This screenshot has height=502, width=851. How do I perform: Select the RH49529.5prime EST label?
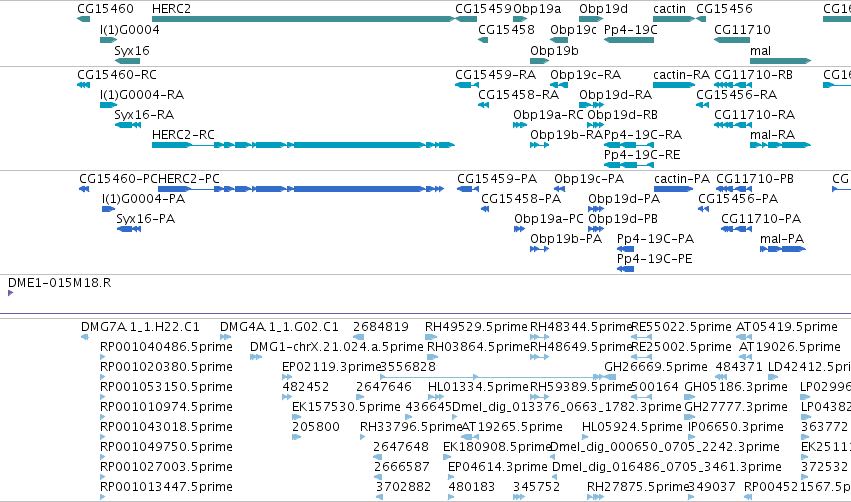pos(476,327)
